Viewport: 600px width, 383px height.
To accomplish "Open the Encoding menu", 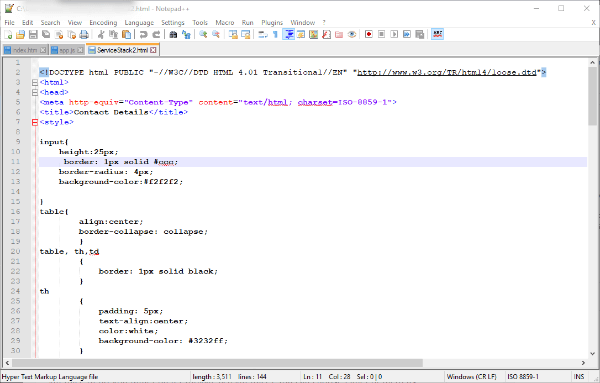I will pos(103,23).
